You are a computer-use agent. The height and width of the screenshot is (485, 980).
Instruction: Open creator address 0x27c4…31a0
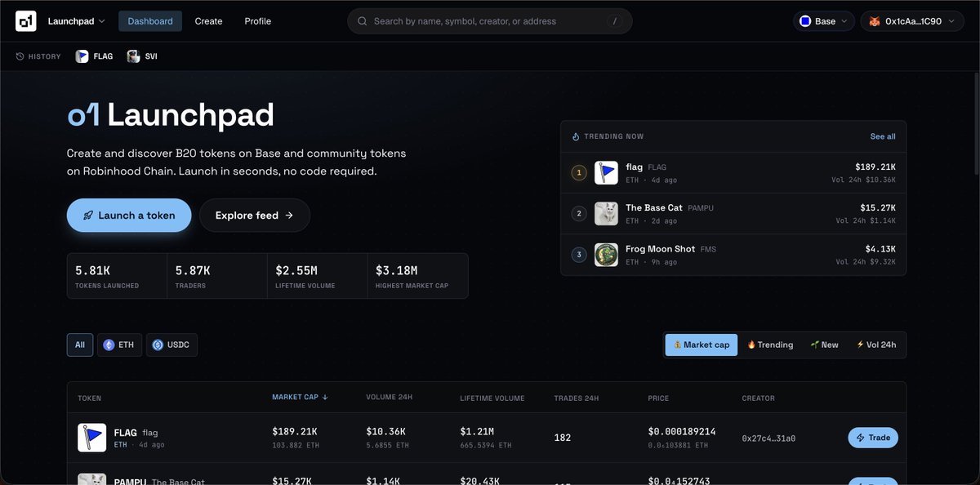tap(768, 438)
